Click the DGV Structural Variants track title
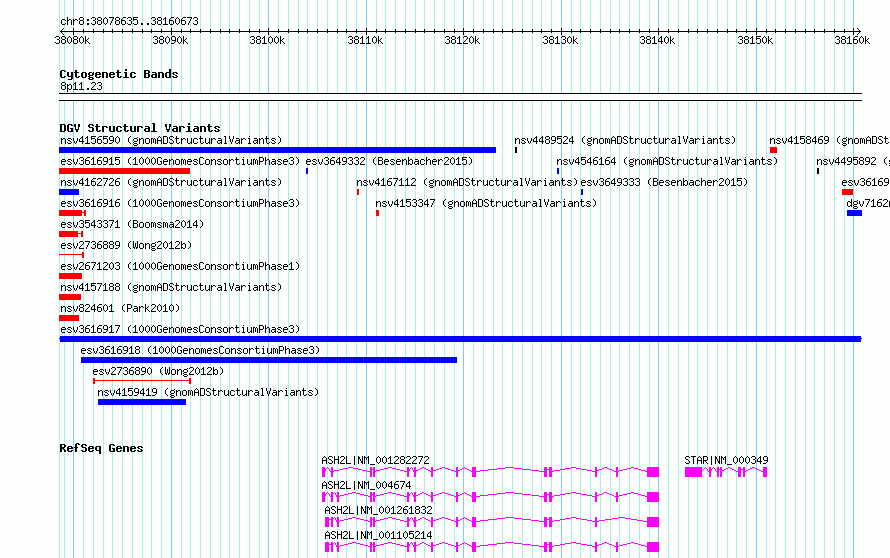Image resolution: width=890 pixels, height=558 pixels. pos(140,128)
